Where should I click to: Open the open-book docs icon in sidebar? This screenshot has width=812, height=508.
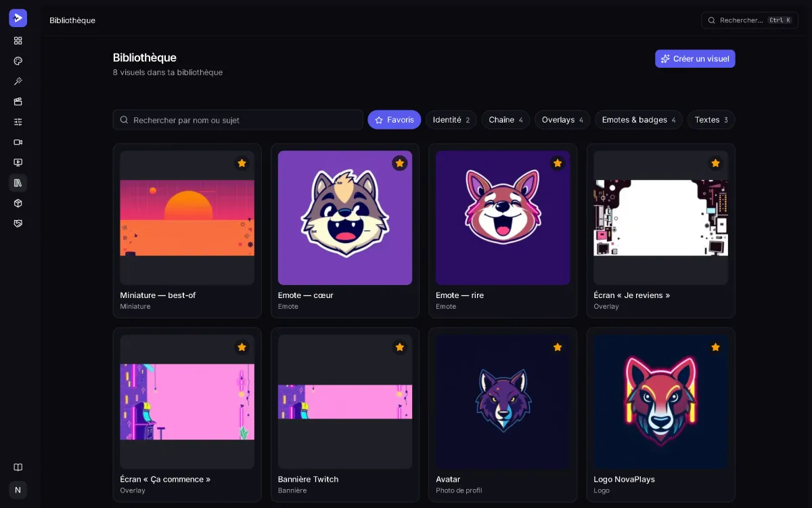(18, 467)
